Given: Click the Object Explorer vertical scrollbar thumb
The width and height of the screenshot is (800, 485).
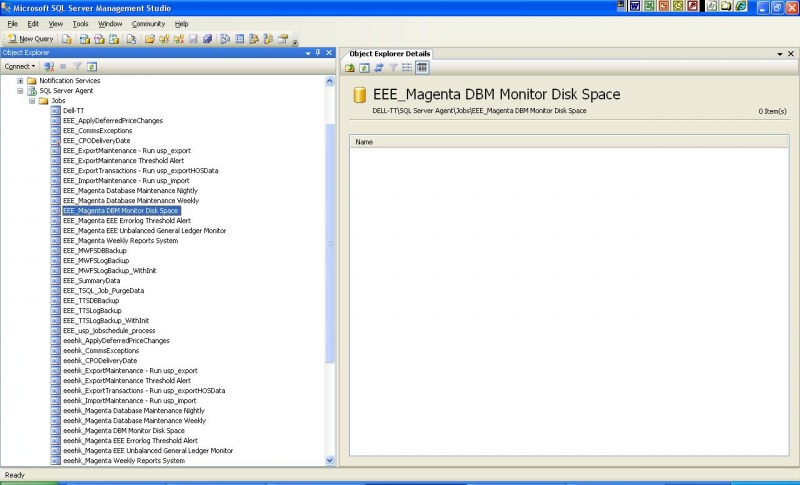Looking at the screenshot, I should pyautogui.click(x=330, y=243).
